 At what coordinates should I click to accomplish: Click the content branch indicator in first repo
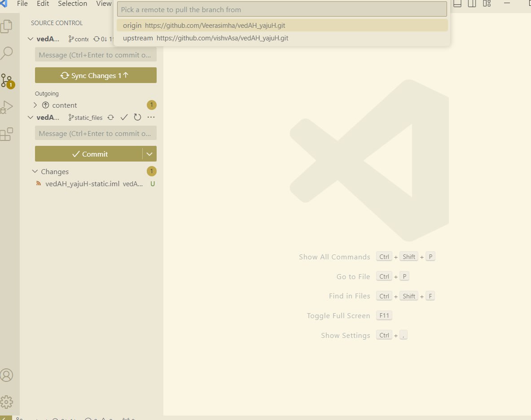(x=79, y=39)
